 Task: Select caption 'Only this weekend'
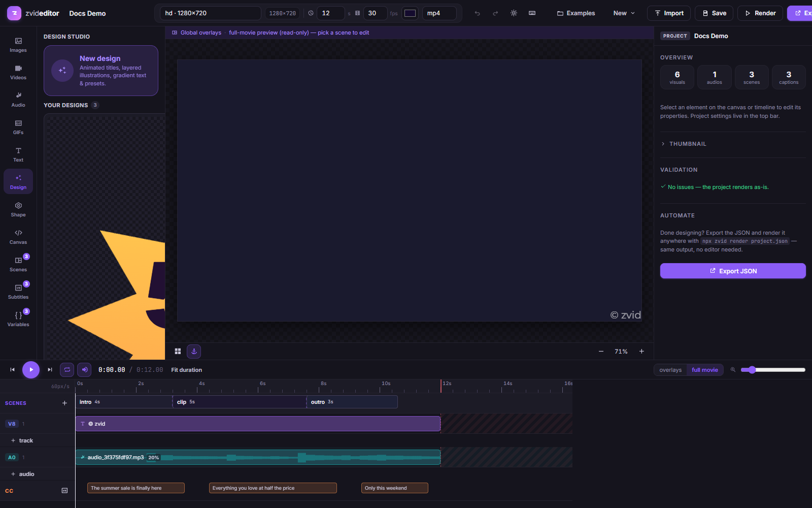395,488
